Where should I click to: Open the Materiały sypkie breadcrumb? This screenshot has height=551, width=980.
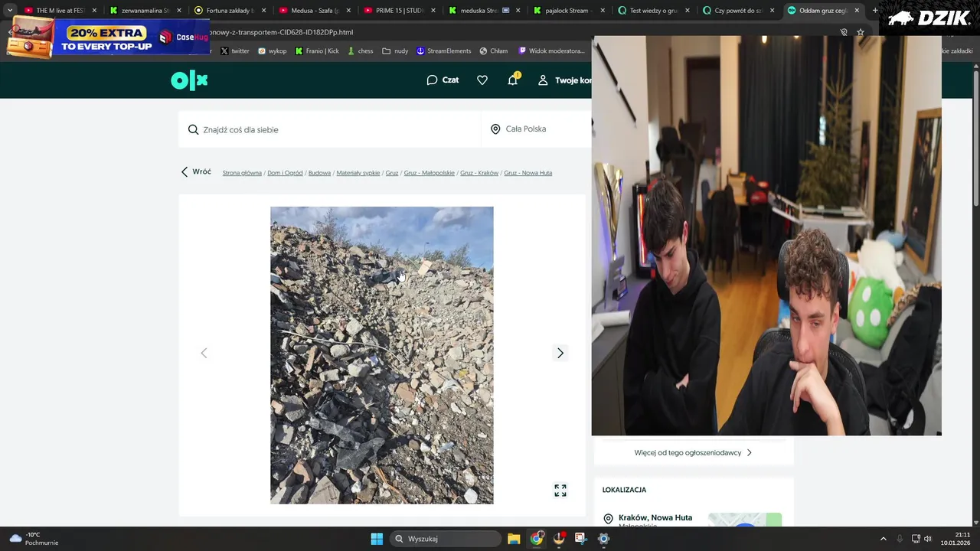click(x=358, y=173)
